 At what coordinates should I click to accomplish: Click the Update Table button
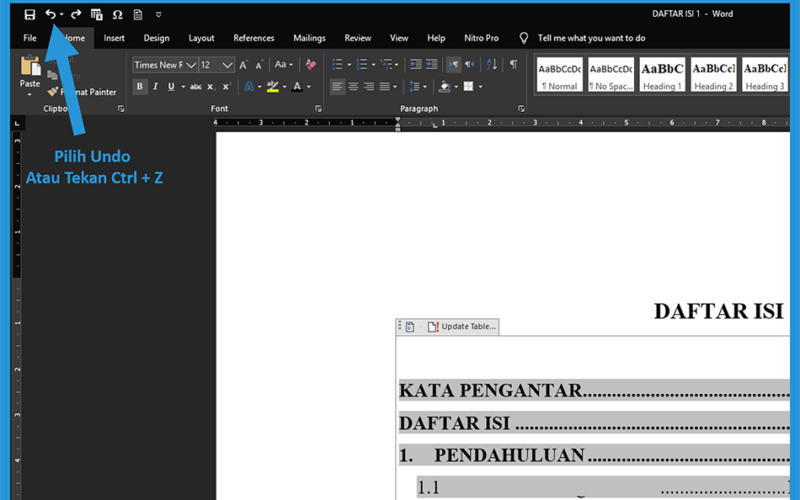[x=462, y=327]
